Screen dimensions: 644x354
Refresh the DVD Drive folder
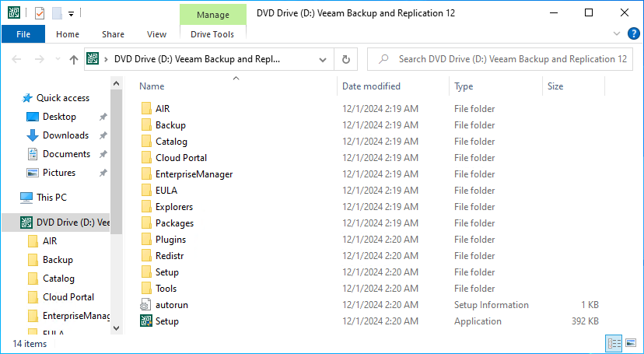[346, 60]
